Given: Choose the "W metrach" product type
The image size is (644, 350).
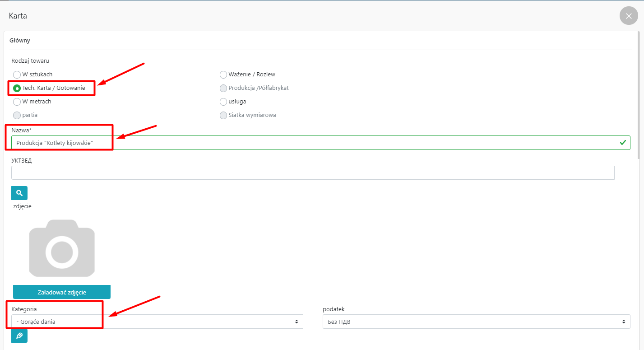Looking at the screenshot, I should [x=17, y=102].
